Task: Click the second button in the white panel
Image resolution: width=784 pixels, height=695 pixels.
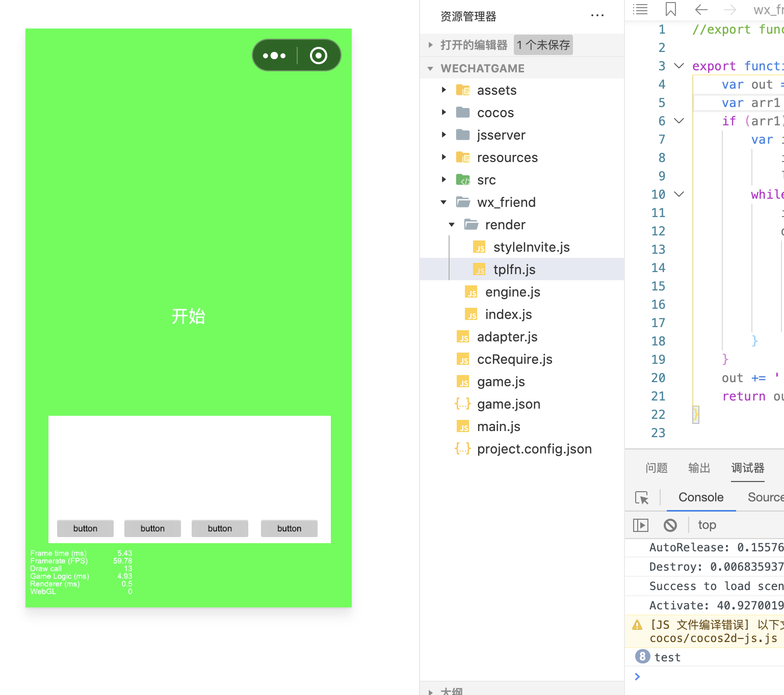Action: [x=152, y=528]
